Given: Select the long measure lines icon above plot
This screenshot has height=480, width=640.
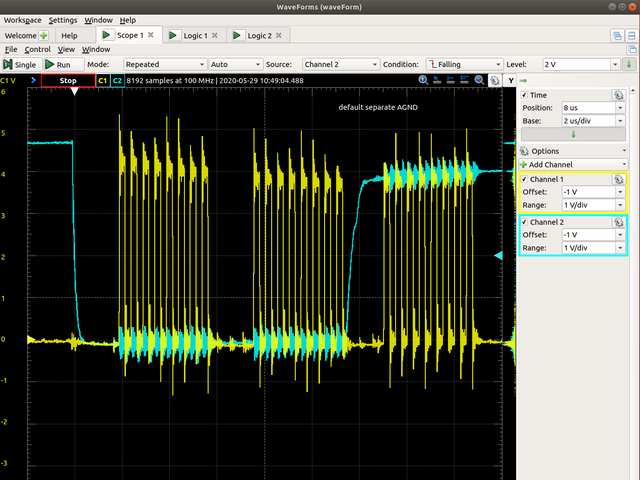Looking at the screenshot, I should [464, 80].
